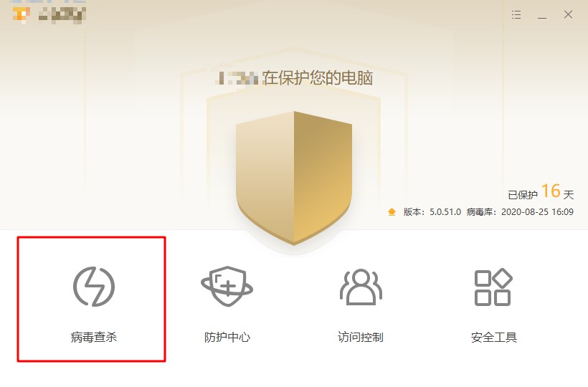588x387 pixels.
Task: Select the 访问控制 label
Action: (x=361, y=337)
